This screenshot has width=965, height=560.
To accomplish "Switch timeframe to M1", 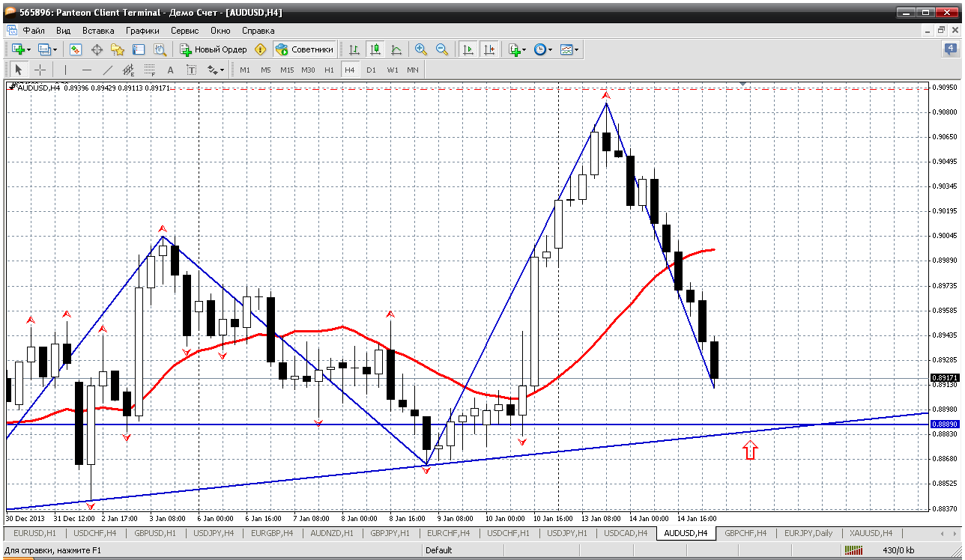I will click(x=245, y=70).
